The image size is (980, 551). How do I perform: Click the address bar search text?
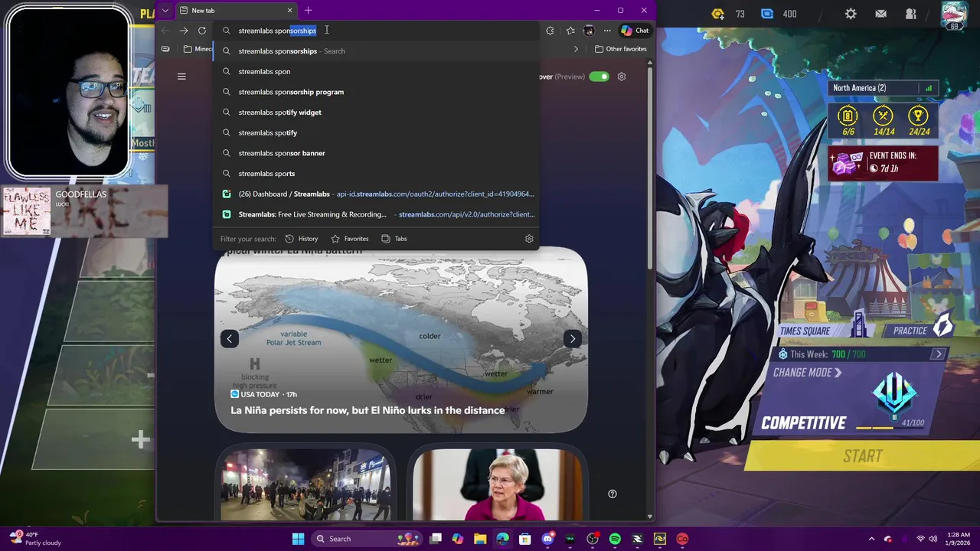(x=277, y=31)
